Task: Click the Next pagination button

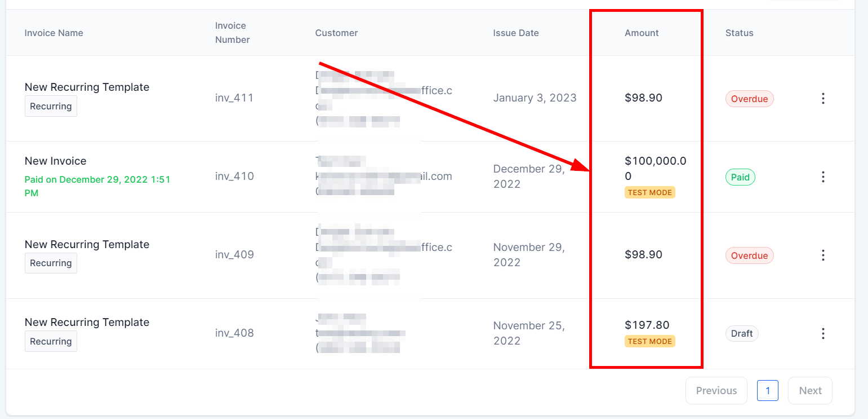Action: pos(810,391)
